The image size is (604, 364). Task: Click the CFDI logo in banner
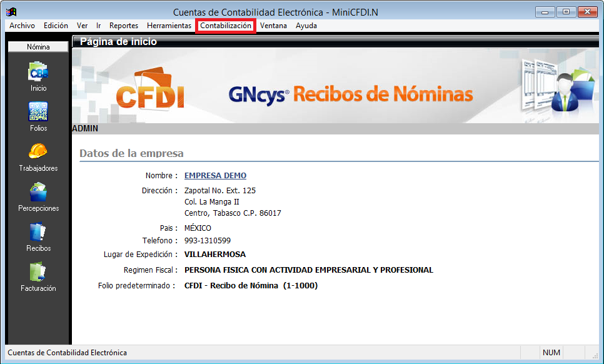tap(151, 89)
